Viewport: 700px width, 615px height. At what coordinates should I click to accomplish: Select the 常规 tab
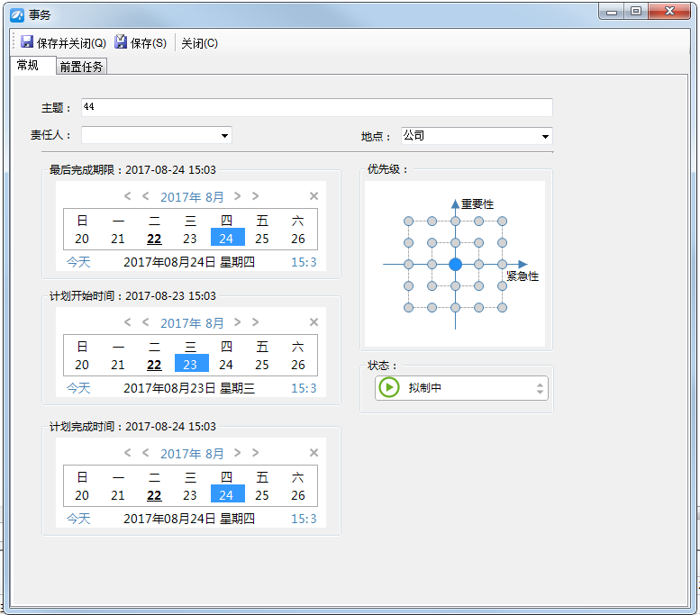click(28, 66)
